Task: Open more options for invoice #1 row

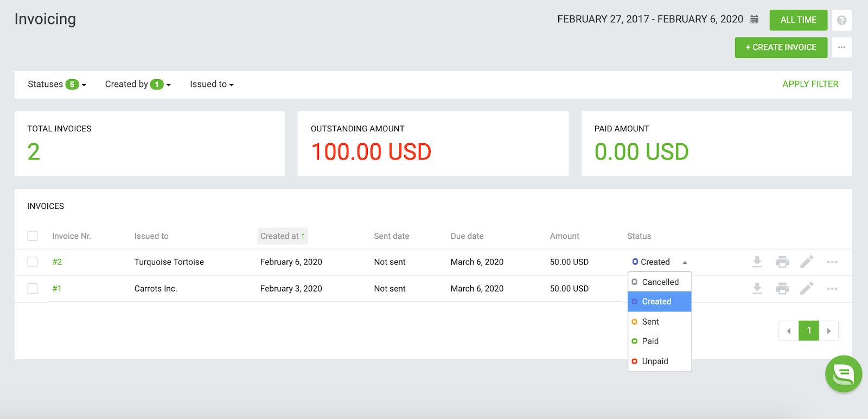Action: (x=832, y=289)
